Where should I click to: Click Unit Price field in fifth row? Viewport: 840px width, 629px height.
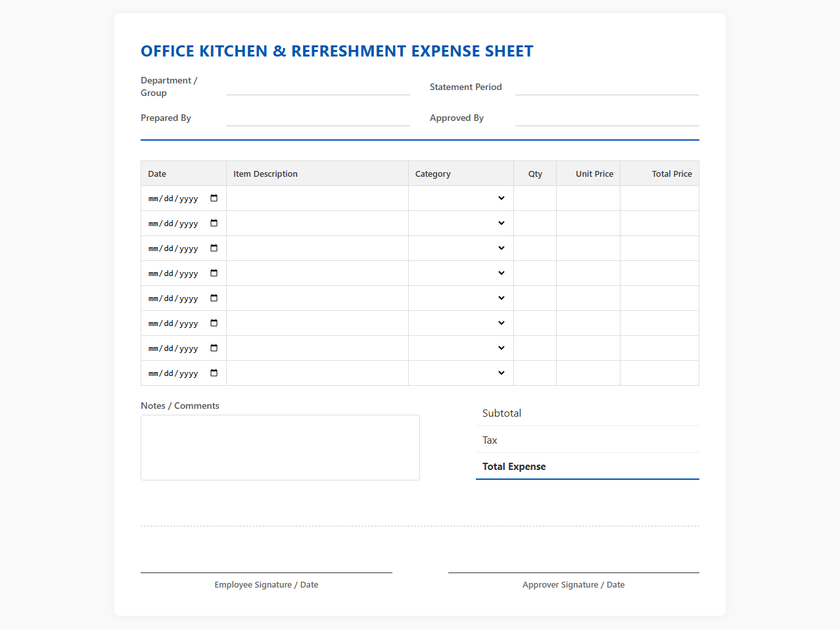588,298
